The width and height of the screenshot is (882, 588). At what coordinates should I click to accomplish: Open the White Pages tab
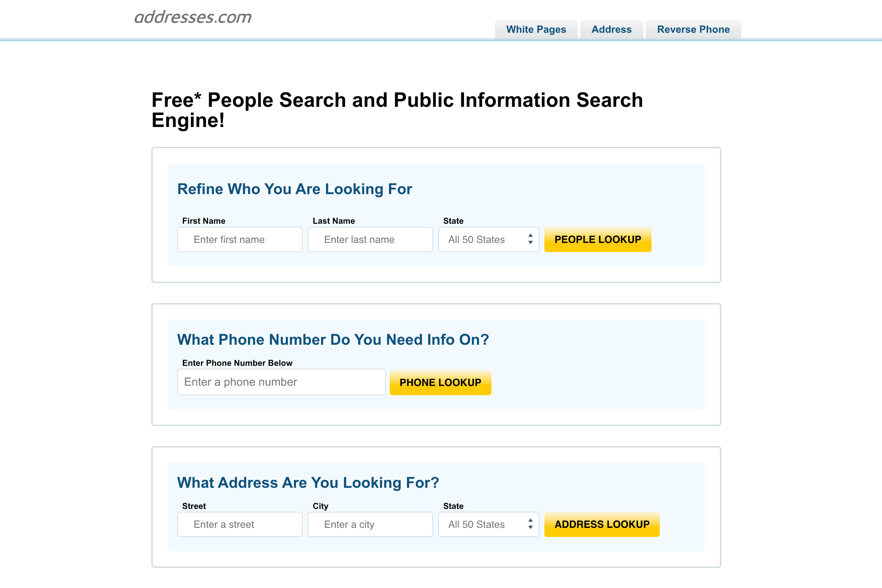click(x=536, y=29)
